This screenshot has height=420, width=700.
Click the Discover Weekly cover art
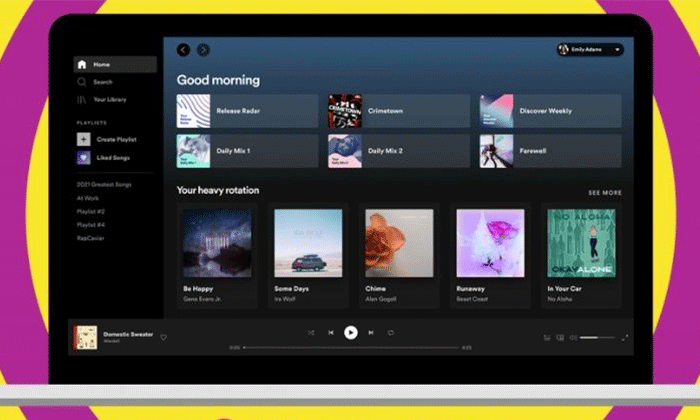point(496,111)
